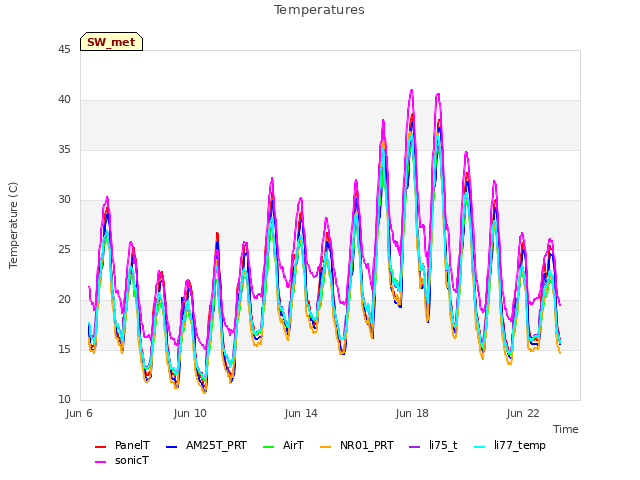Toggle the AM25T_PRT legend entry
This screenshot has height=480, width=640.
click(x=206, y=445)
